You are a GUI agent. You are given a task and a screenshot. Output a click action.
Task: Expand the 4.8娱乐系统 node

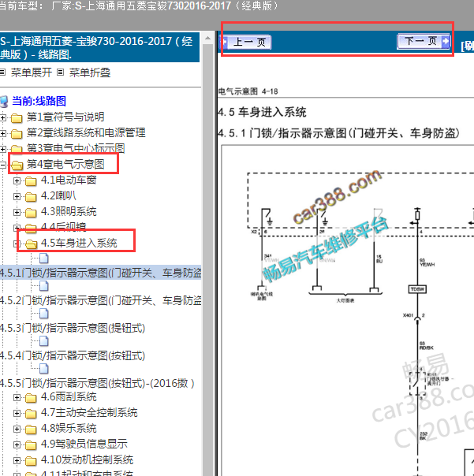point(17,430)
